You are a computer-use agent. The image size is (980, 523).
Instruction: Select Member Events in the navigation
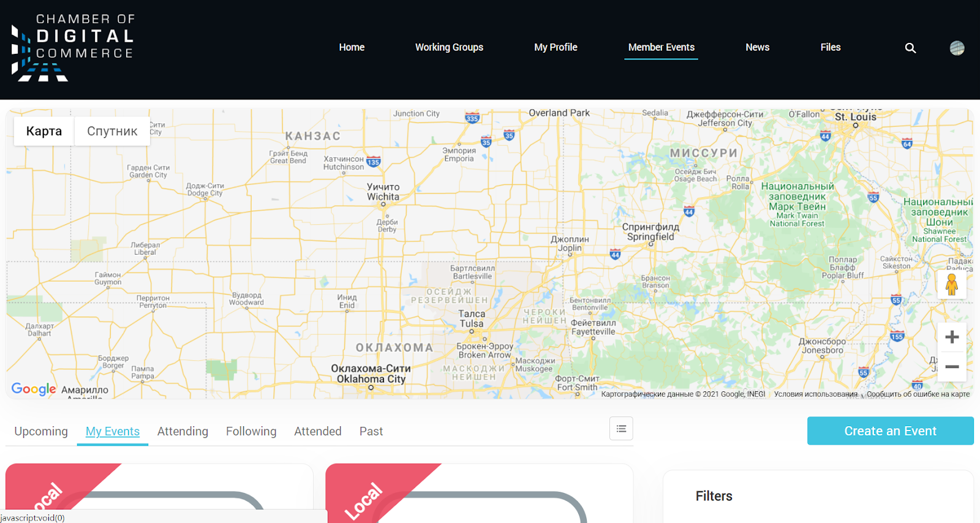(661, 47)
